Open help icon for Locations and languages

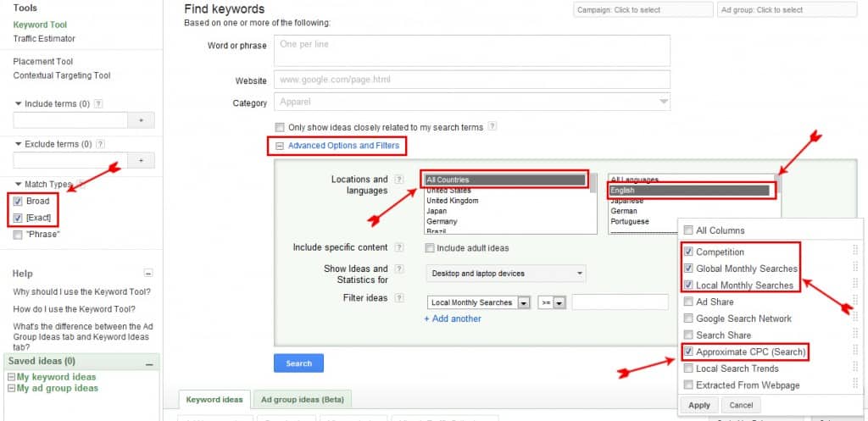click(x=399, y=180)
